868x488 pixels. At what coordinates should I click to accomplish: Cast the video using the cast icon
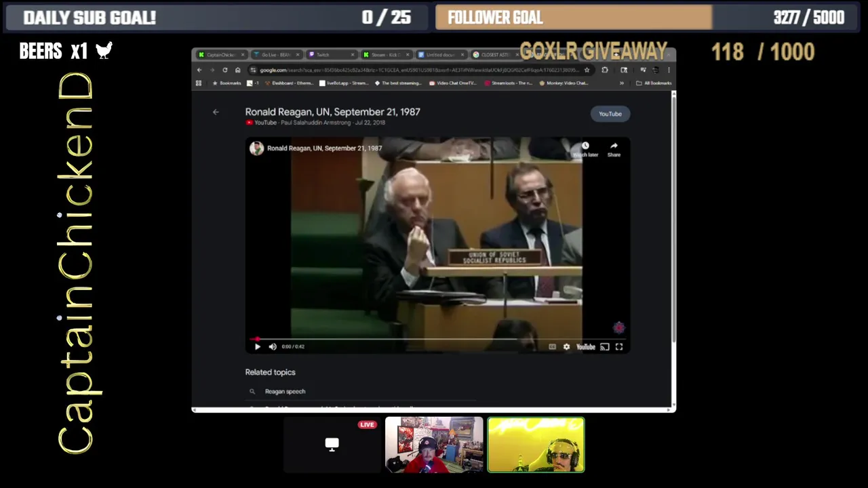[x=604, y=346]
